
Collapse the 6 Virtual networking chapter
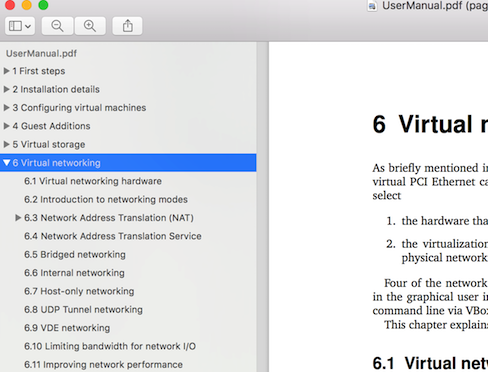6,162
